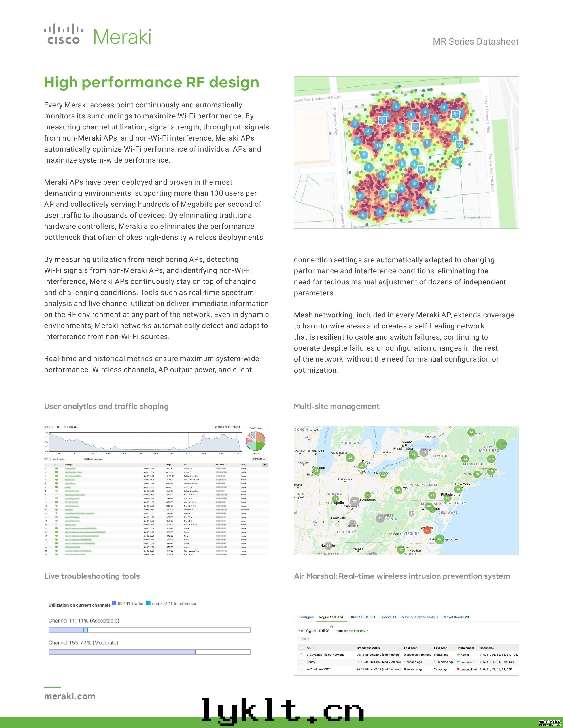This screenshot has height=728, width=563.
Task: Open the Packet floods tab
Action: pyautogui.click(x=455, y=617)
